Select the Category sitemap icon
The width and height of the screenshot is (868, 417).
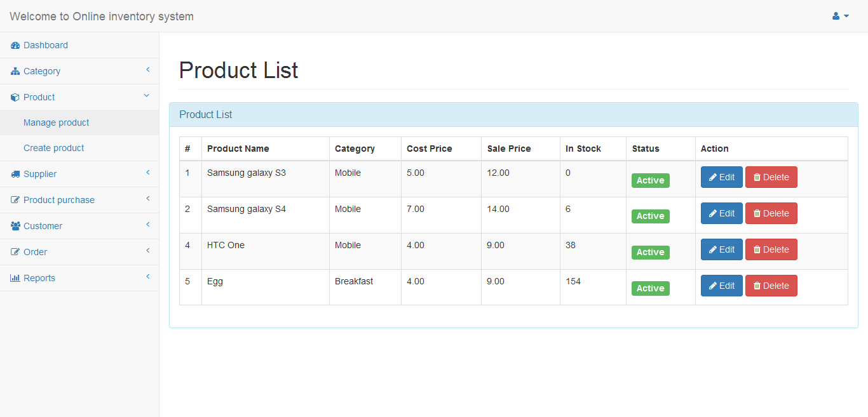pos(14,71)
